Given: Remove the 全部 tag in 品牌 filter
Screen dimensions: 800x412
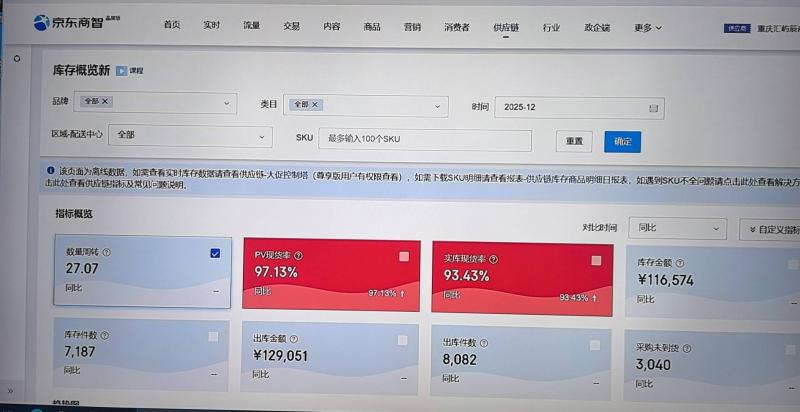Looking at the screenshot, I should point(105,102).
